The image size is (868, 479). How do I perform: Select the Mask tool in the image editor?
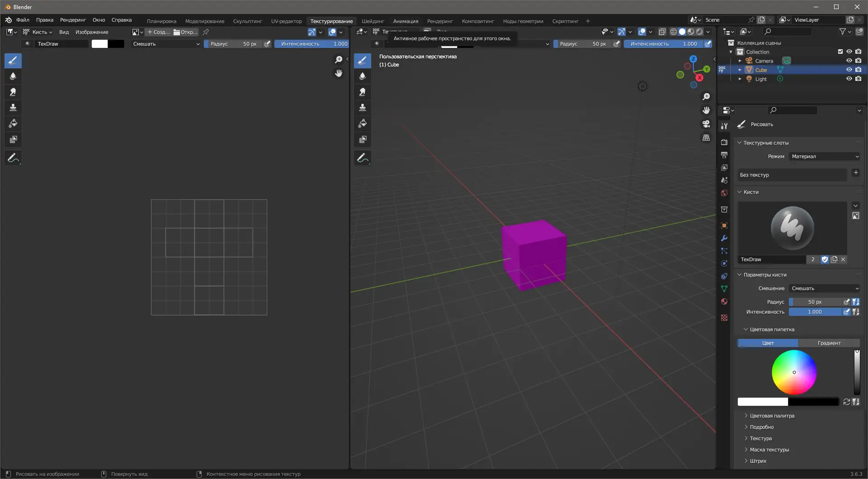click(x=13, y=139)
